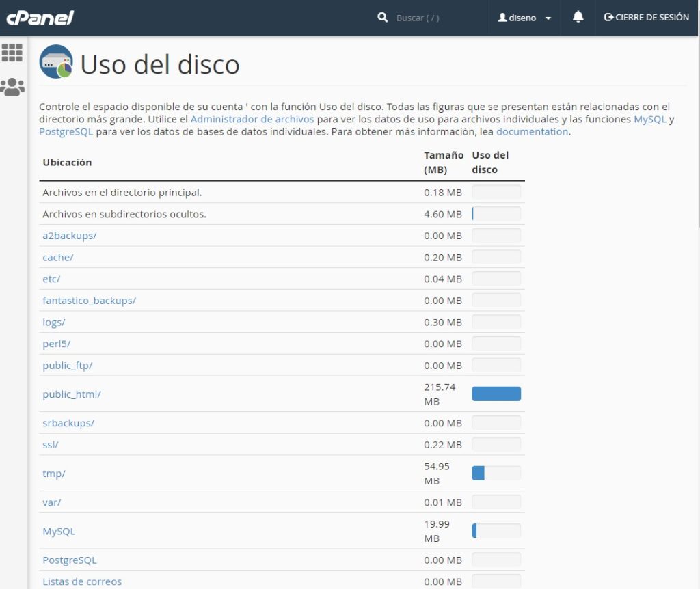Expand the diseno user dropdown arrow
Screen dimensions: 700x589
548,18
